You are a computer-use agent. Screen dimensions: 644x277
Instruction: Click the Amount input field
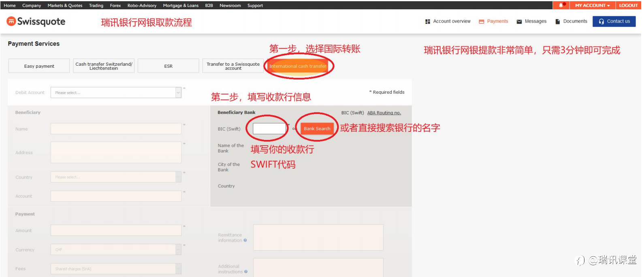[116, 230]
